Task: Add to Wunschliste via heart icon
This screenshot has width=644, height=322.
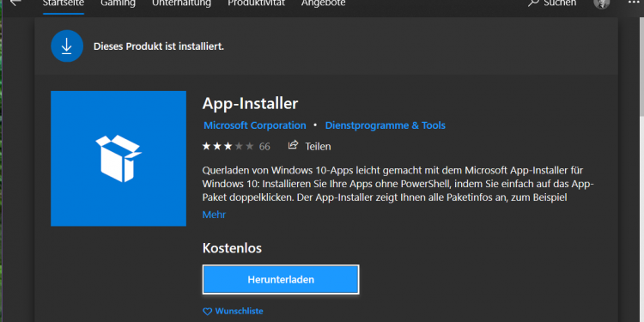Action: point(208,312)
